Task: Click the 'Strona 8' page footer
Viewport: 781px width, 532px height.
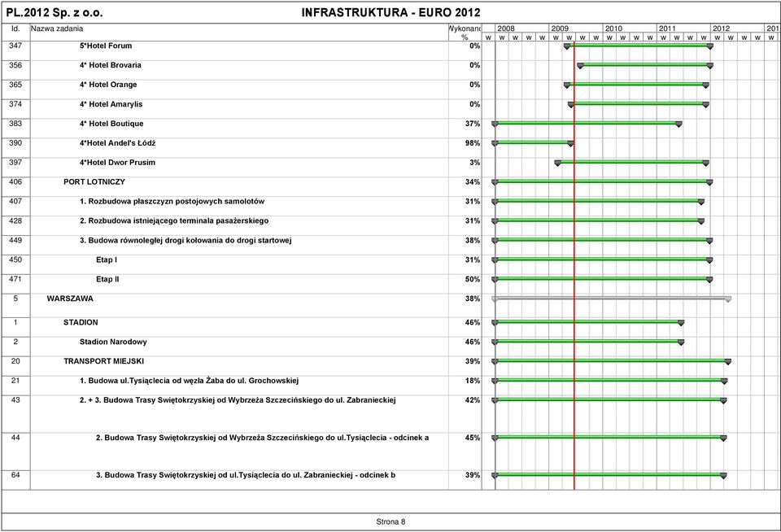Action: click(x=390, y=521)
